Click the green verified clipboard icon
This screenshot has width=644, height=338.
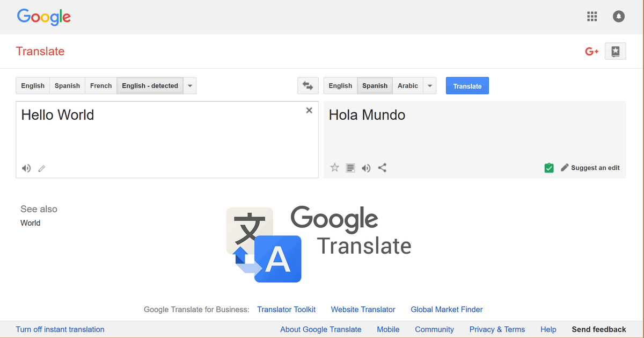coord(548,168)
